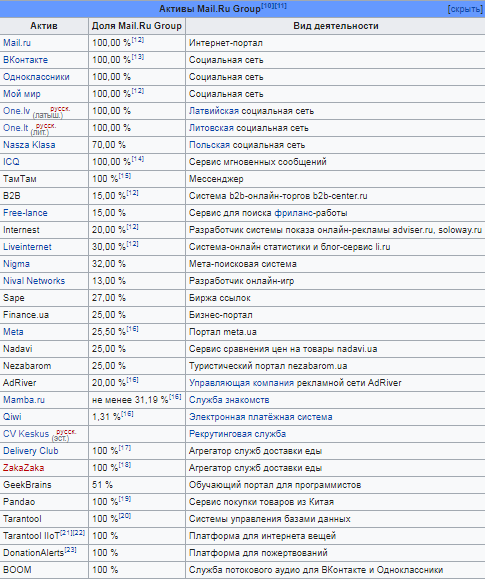Image resolution: width=485 pixels, height=581 pixels.
Task: Open the Mamba.ru link
Action: coord(24,400)
